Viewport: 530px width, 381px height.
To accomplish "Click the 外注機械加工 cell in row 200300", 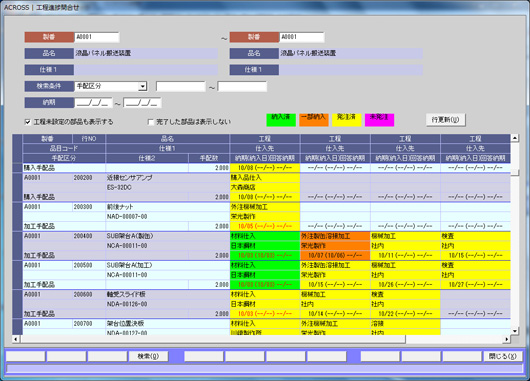I will pyautogui.click(x=265, y=207).
